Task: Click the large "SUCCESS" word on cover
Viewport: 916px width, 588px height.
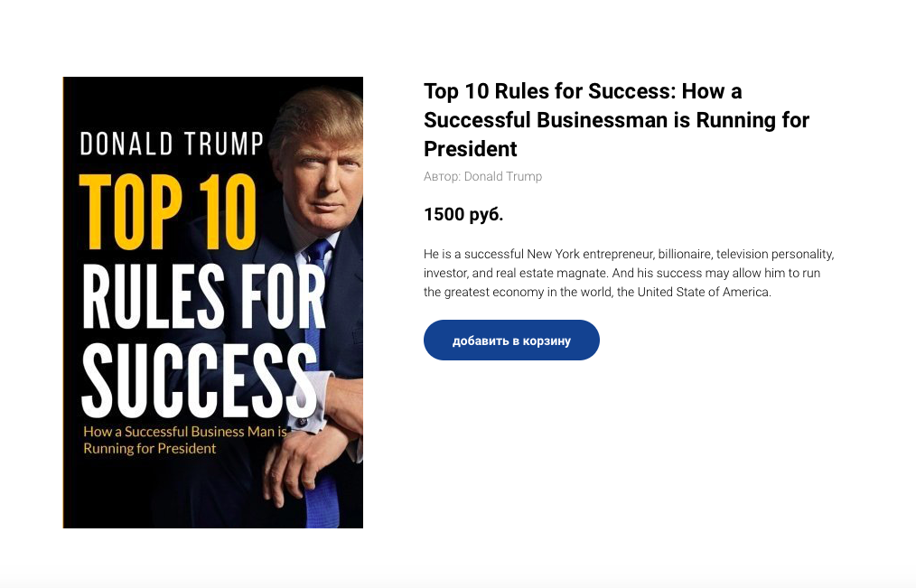Action: (x=200, y=379)
